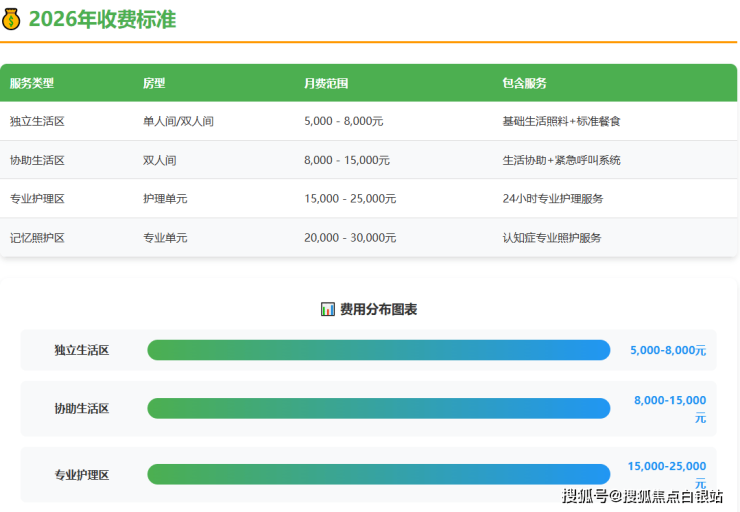Screen dimensions: 740x512
Task: Click the 记忆照护区 table row label
Action: [x=37, y=238]
